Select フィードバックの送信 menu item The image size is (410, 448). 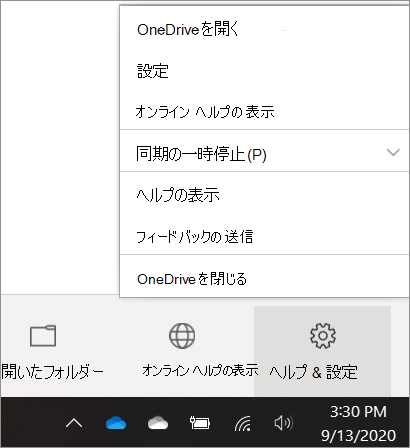coord(265,236)
